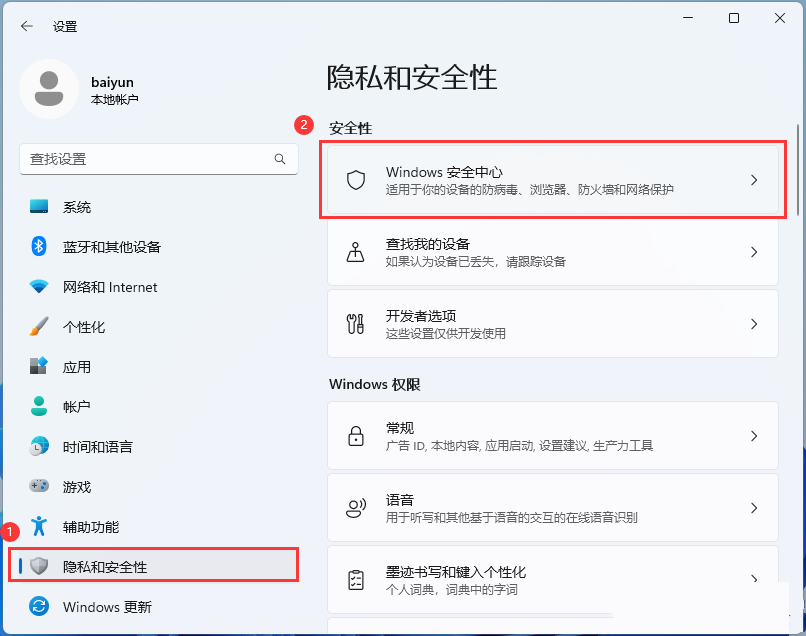Viewport: 806px width, 636px height.
Task: Click the Xbox icon for 游戏
Action: (38, 487)
